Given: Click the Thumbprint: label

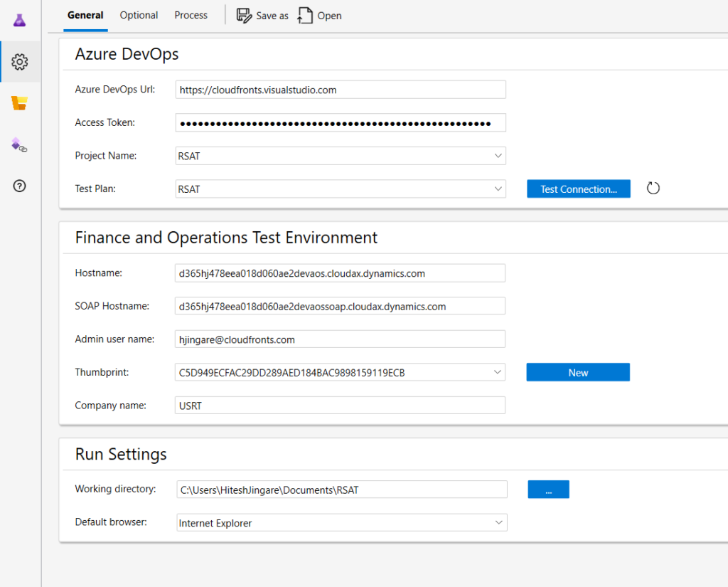Looking at the screenshot, I should [102, 372].
